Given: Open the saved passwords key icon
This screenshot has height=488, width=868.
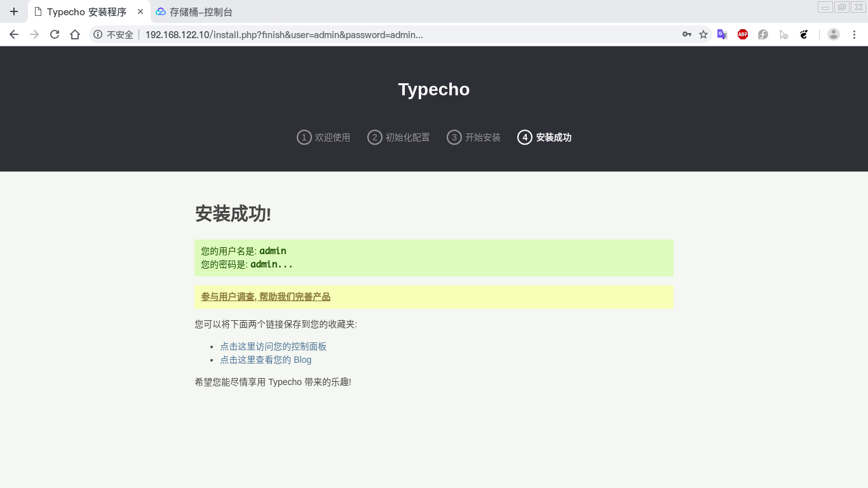Looking at the screenshot, I should tap(687, 34).
